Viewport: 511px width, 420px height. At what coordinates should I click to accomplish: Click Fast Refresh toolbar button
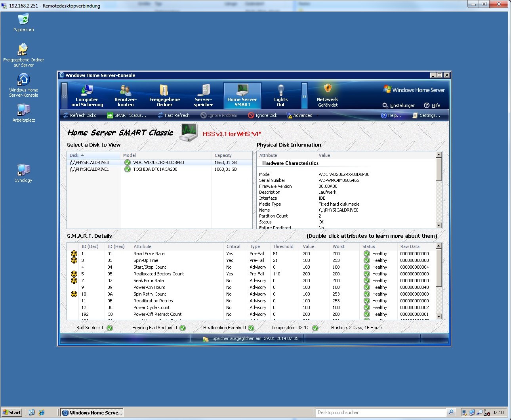point(174,115)
